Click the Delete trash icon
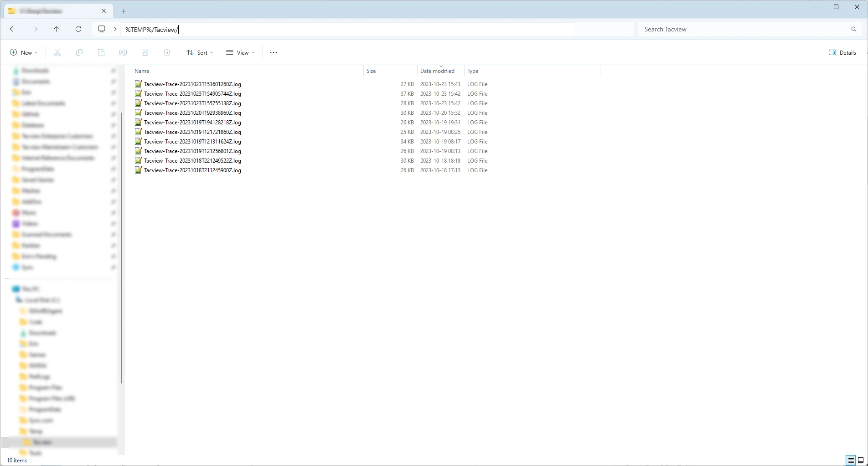The image size is (868, 466). click(x=167, y=52)
